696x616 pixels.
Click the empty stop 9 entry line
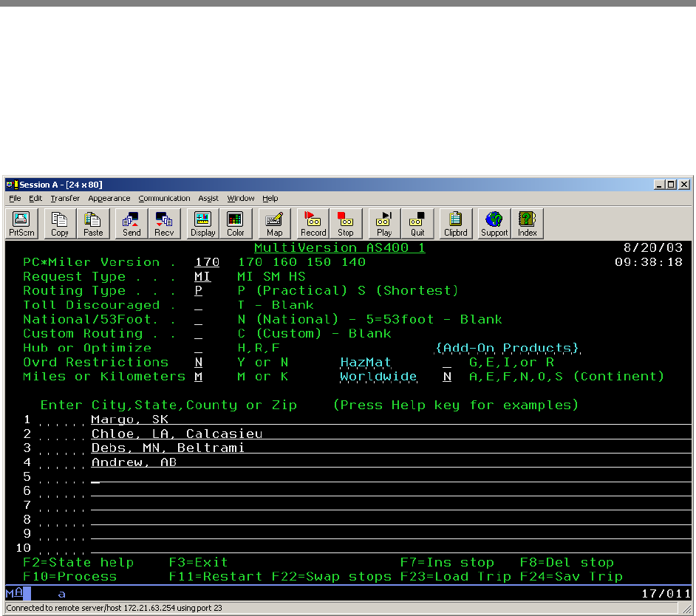pos(391,533)
